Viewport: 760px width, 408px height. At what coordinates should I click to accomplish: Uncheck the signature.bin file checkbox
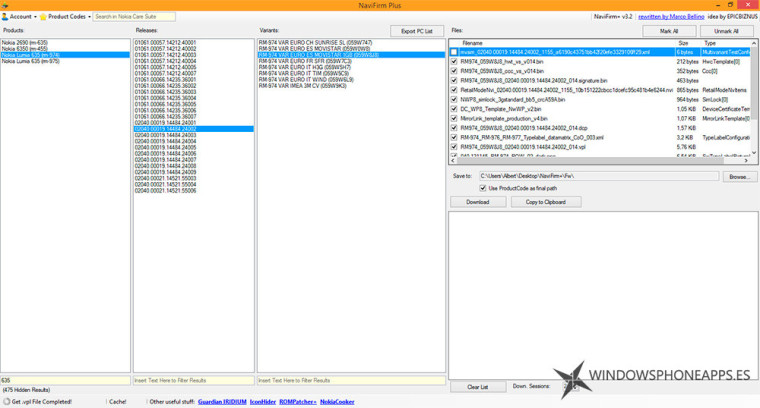click(454, 80)
